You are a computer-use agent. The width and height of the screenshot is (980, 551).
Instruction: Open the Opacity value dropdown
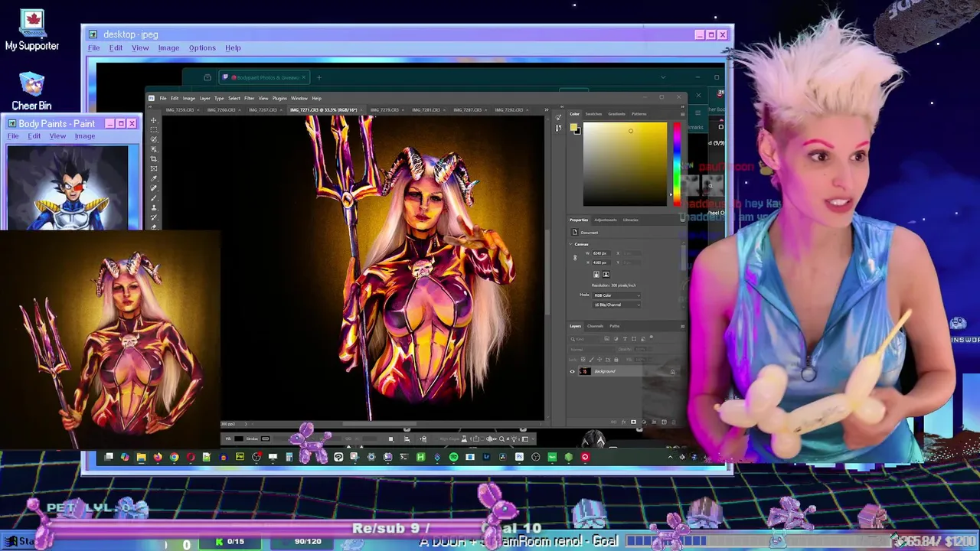643,349
